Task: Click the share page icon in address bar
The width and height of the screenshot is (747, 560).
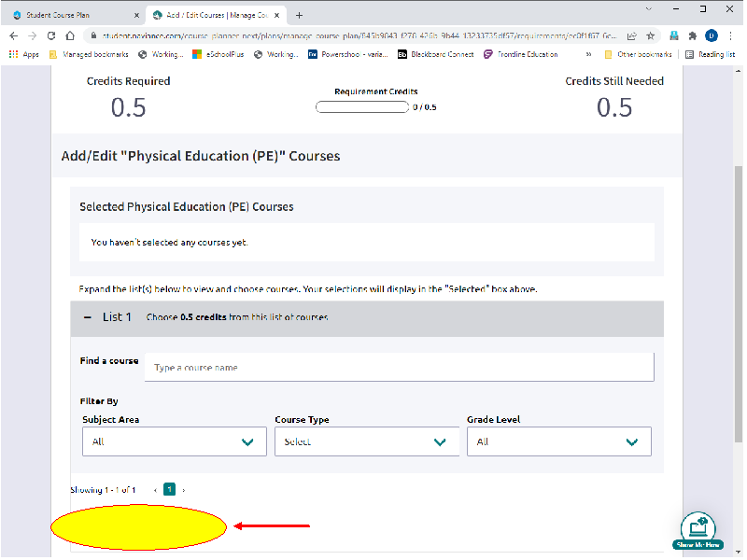Action: tap(632, 35)
